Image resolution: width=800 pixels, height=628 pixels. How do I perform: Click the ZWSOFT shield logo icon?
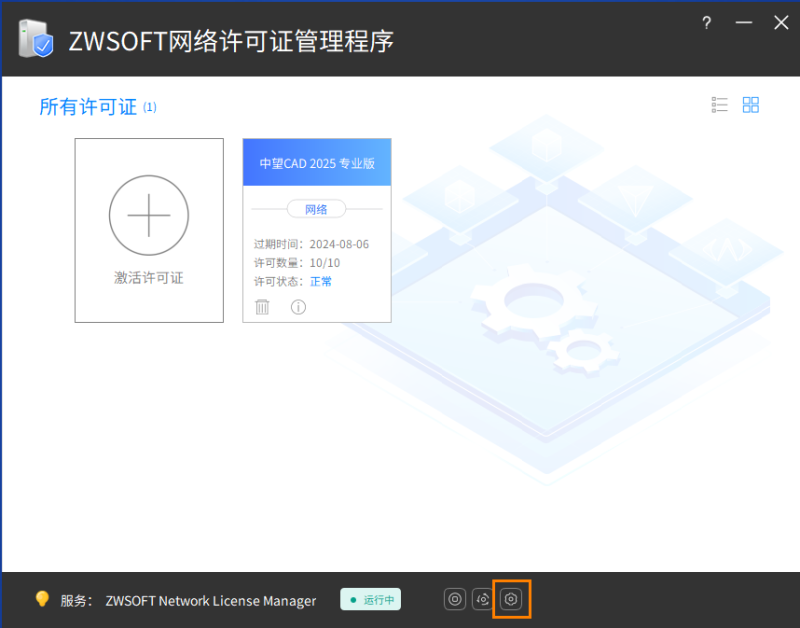coord(36,40)
